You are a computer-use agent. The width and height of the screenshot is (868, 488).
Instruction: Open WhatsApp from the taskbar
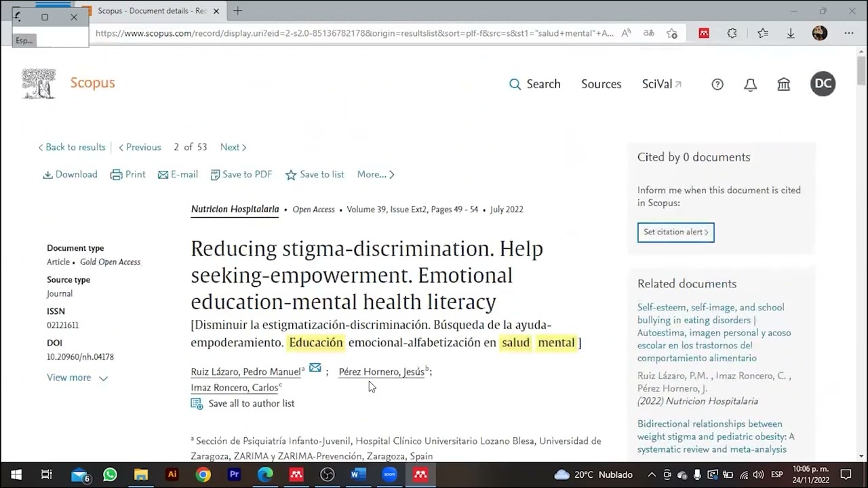tap(110, 474)
